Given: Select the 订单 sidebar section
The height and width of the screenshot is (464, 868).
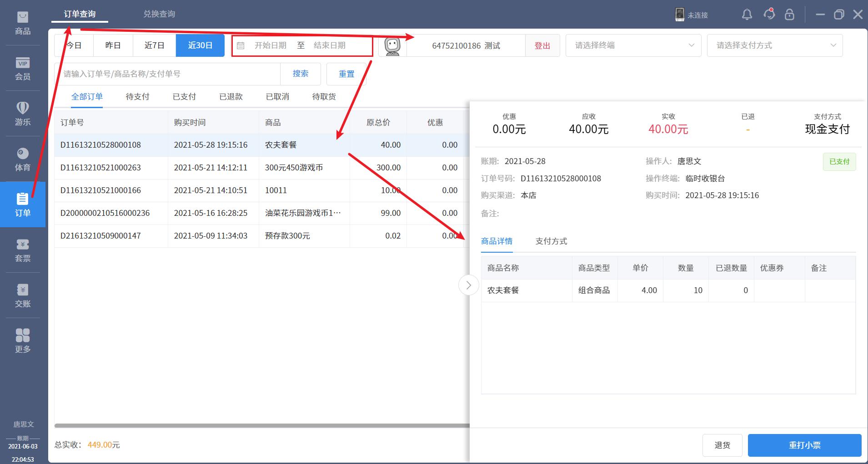Looking at the screenshot, I should tap(23, 205).
